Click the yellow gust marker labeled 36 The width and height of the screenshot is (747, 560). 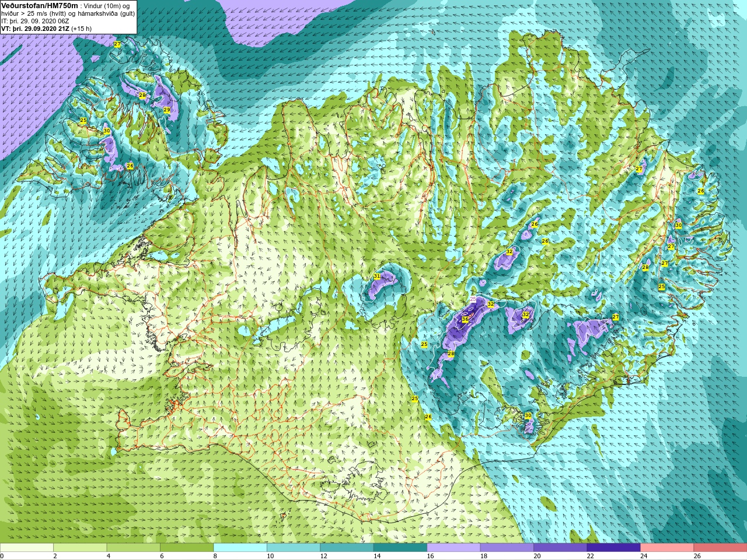point(465,319)
